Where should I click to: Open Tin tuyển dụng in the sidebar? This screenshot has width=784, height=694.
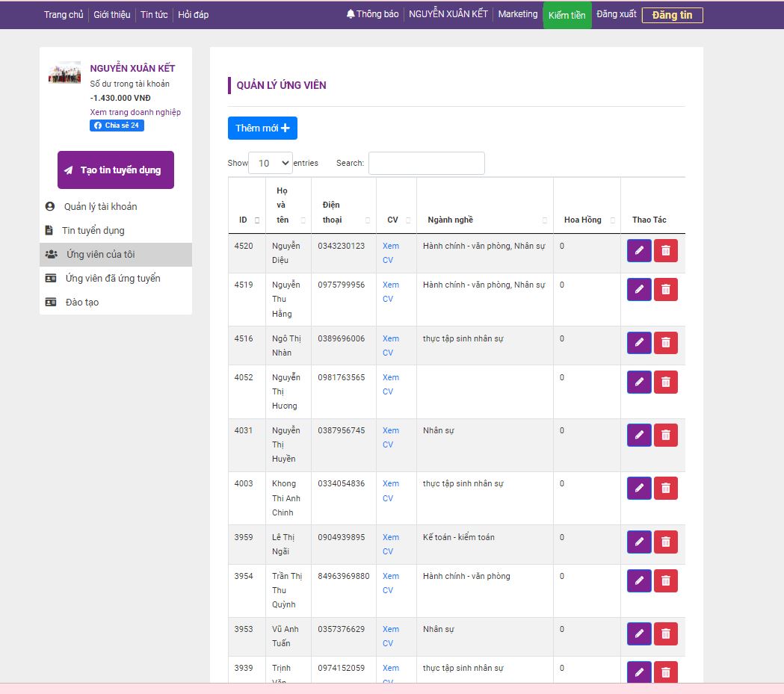coord(93,231)
